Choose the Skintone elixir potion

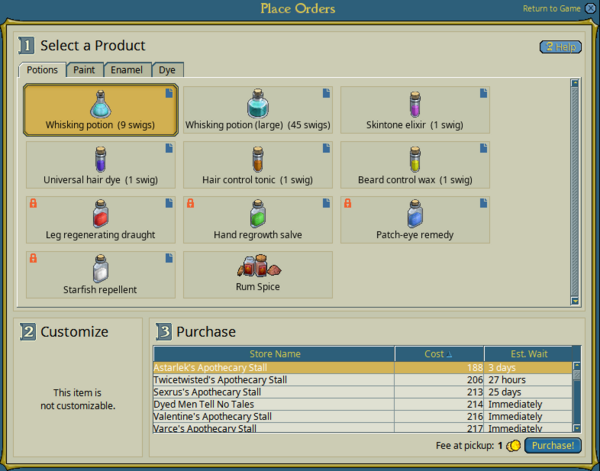click(414, 110)
